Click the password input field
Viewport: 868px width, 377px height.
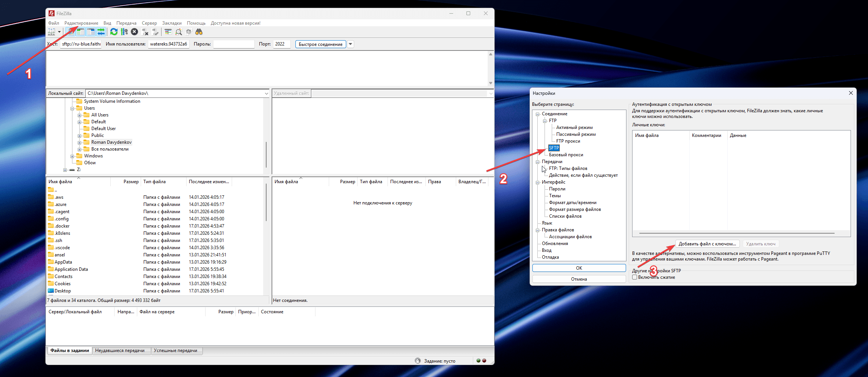click(234, 44)
